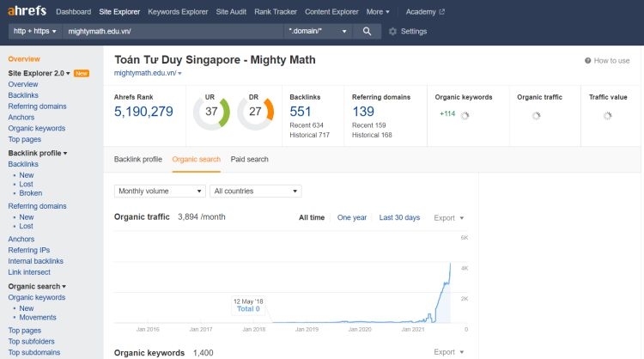This screenshot has width=644, height=359.
Task: Open Broken backlinks in sidebar
Action: [x=31, y=193]
